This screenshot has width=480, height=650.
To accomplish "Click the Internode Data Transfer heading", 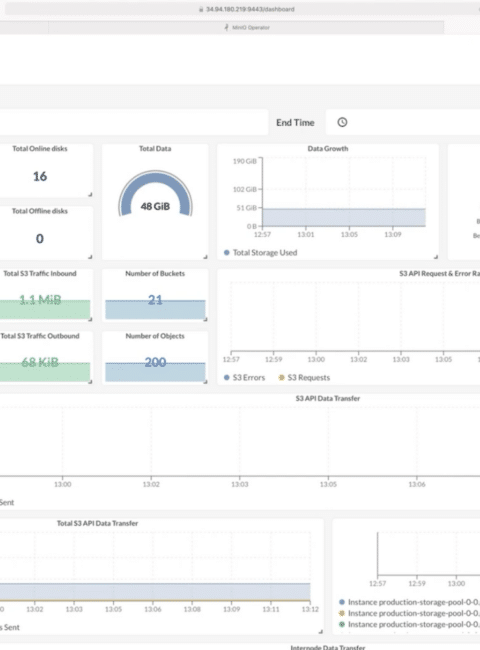I will point(328,647).
